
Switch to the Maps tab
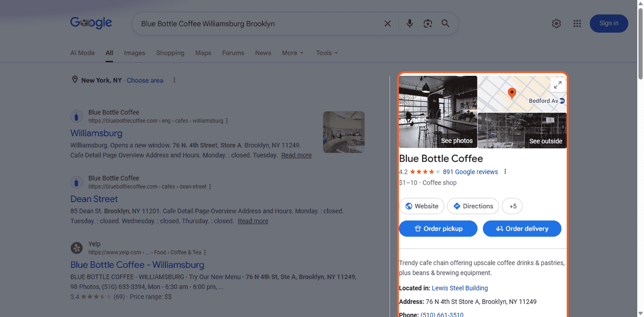click(203, 53)
